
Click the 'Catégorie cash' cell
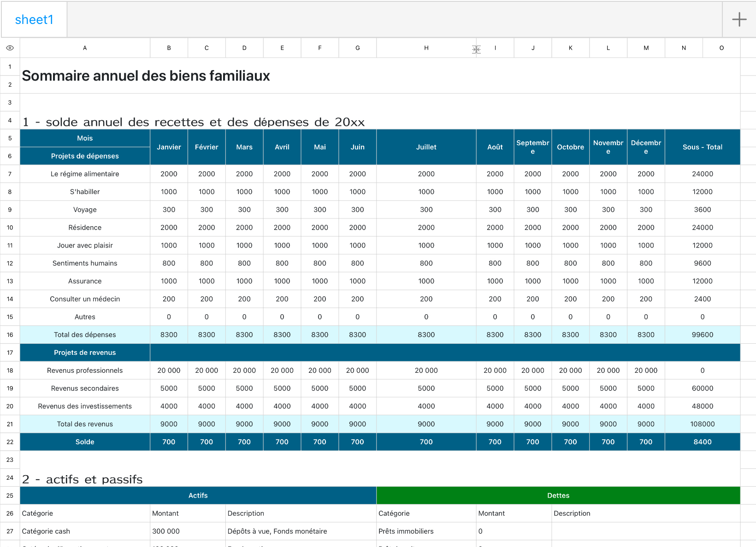pos(85,531)
